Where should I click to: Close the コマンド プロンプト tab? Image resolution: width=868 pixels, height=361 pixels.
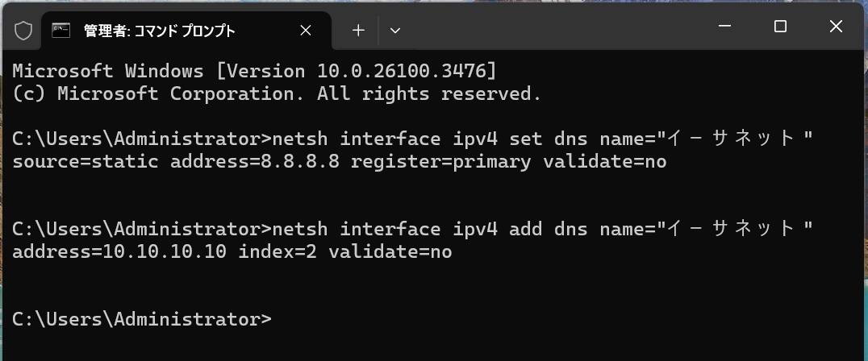tap(306, 31)
